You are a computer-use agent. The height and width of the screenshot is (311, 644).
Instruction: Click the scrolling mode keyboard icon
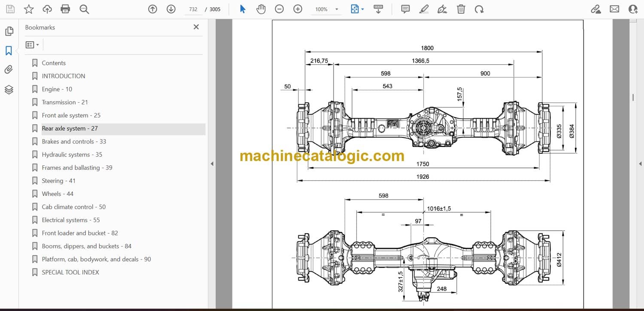pos(378,9)
